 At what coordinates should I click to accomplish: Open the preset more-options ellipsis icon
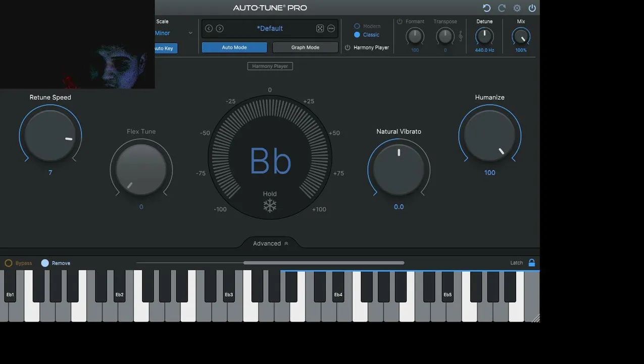coord(331,28)
